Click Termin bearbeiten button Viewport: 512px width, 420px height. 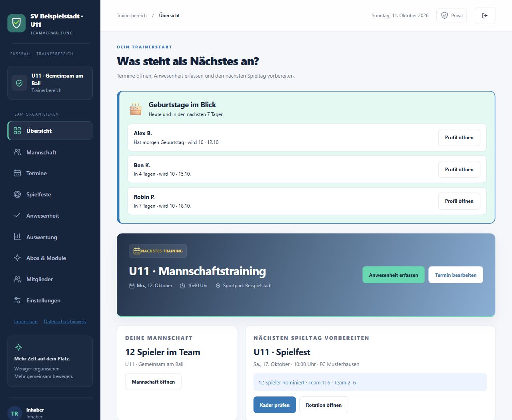pyautogui.click(x=456, y=275)
